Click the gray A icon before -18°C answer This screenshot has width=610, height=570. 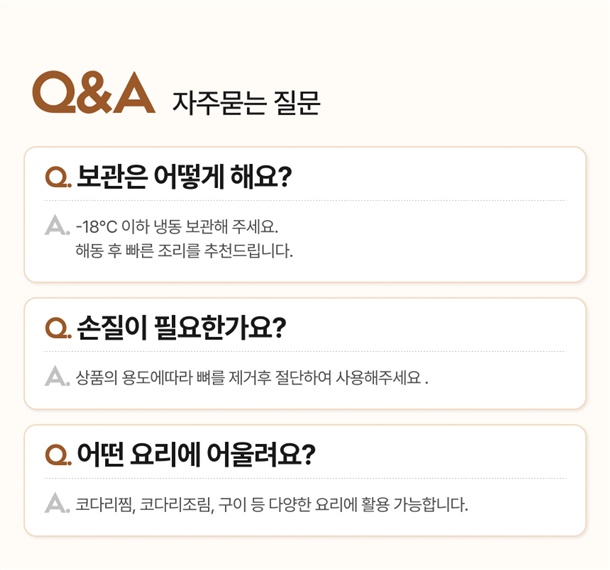tap(57, 225)
